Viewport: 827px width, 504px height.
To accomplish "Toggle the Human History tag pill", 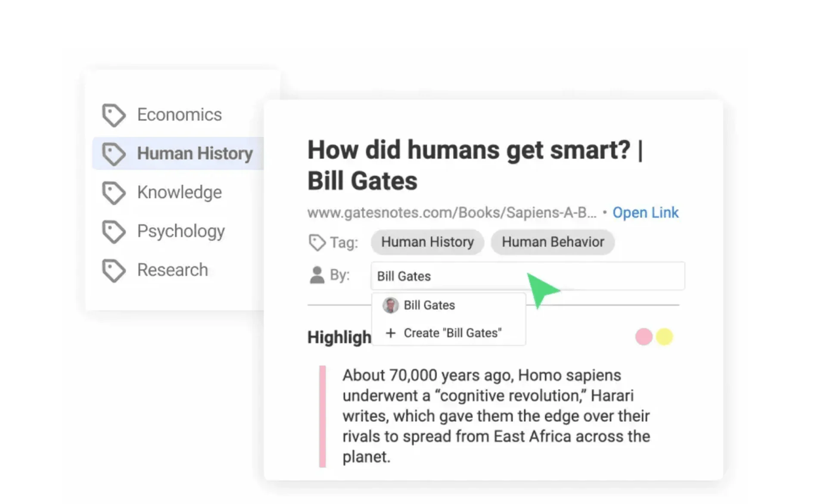I will click(427, 242).
